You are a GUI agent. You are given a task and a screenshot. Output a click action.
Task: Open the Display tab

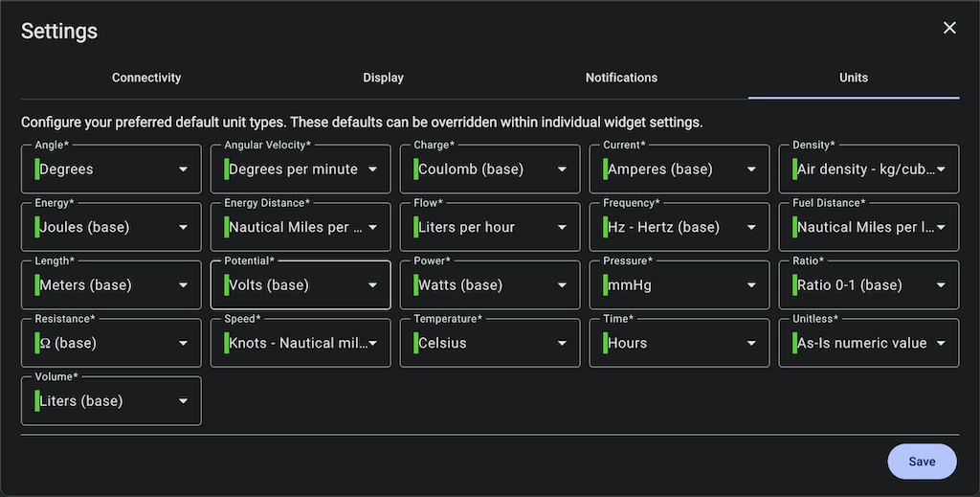(x=383, y=78)
